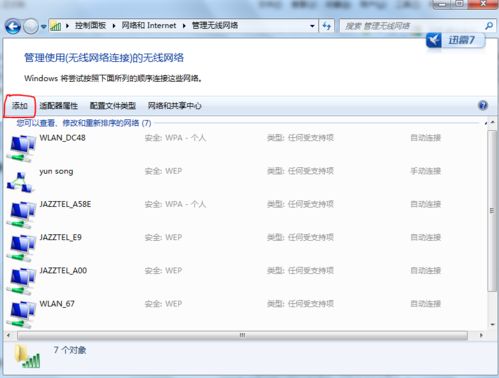Open 配置文件类型 from the toolbar
Screen dimensions: 499x378
pyautogui.click(x=113, y=106)
